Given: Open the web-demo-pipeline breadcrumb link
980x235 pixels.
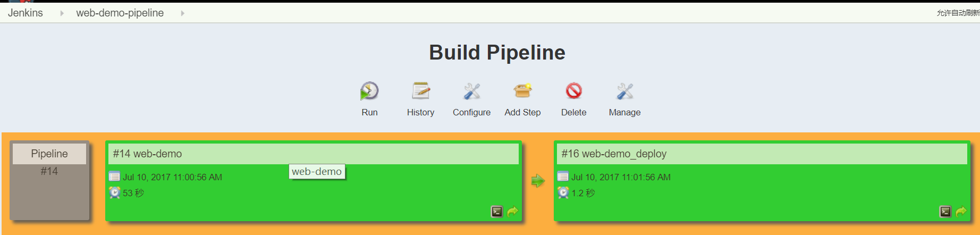Looking at the screenshot, I should point(120,13).
